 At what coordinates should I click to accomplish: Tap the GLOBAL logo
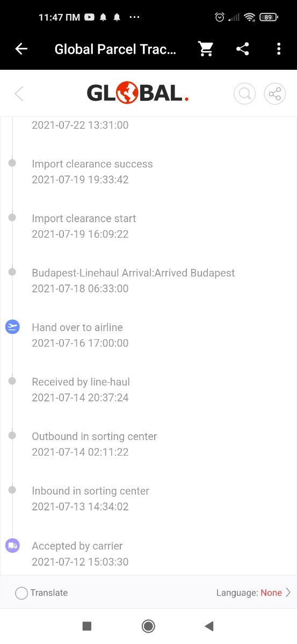coord(138,94)
